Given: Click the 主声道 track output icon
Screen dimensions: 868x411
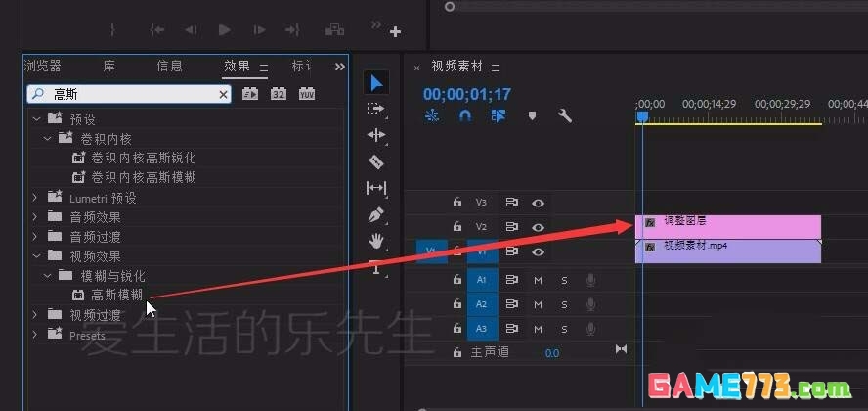Looking at the screenshot, I should click(621, 349).
